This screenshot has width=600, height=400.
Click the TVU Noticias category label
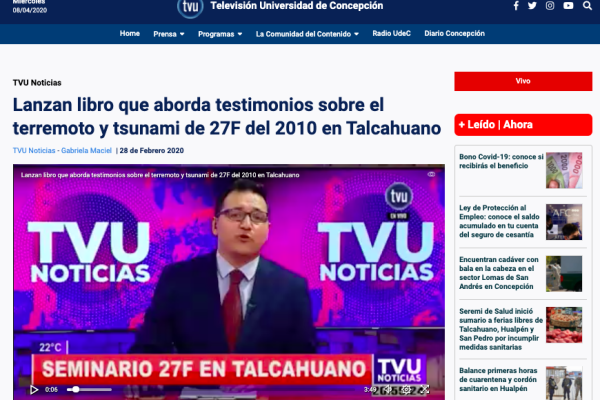(37, 83)
